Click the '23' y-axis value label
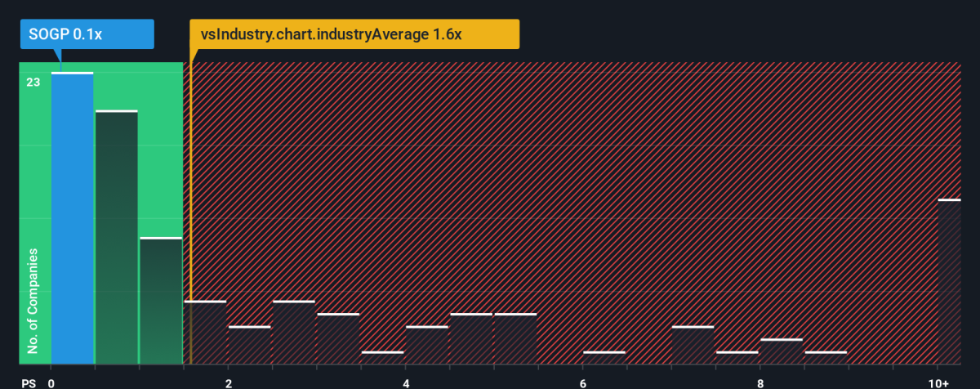 tap(33, 82)
